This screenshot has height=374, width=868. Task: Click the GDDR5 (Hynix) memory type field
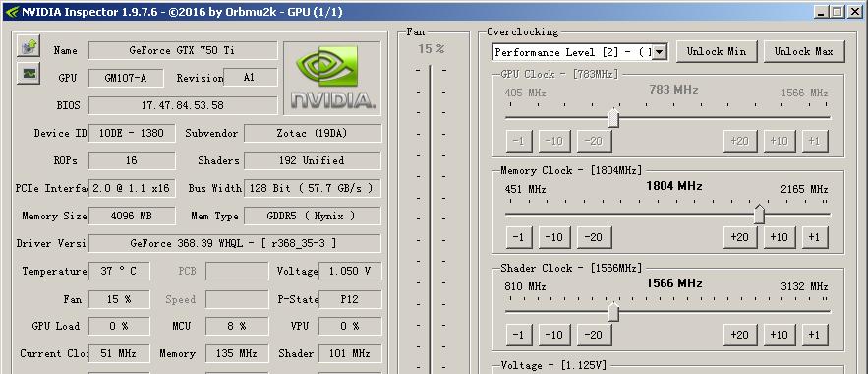(313, 216)
